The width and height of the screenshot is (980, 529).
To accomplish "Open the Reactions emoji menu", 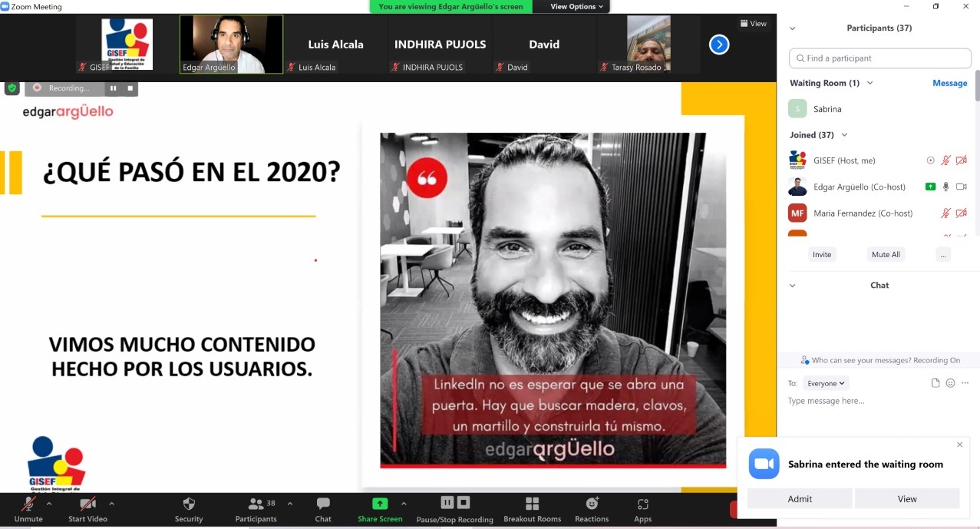I will (592, 504).
